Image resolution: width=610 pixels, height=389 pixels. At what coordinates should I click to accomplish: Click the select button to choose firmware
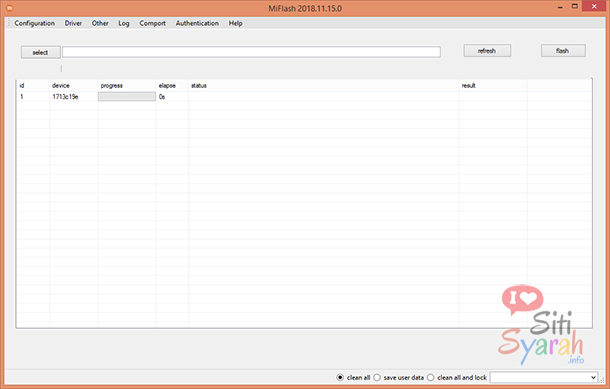40,53
